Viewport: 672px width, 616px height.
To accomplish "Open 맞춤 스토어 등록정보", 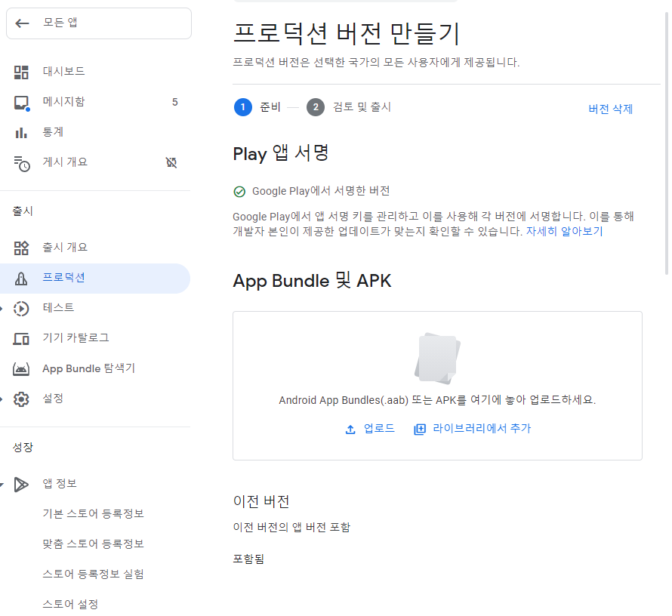I will (93, 544).
